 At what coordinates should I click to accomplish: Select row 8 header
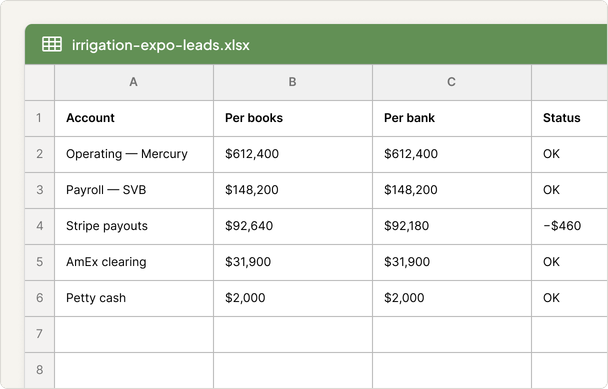coord(40,370)
